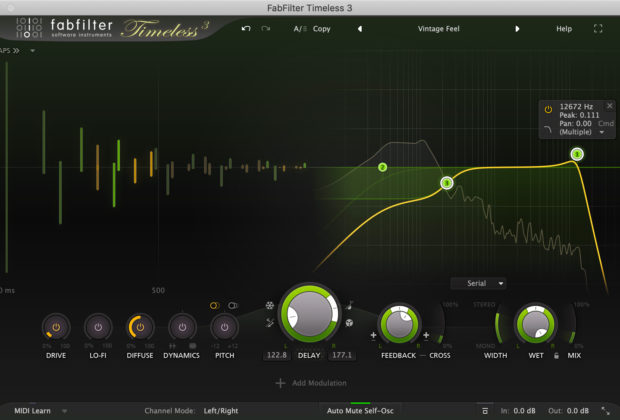Click the redo arrow icon
The image size is (620, 420).
point(266,28)
